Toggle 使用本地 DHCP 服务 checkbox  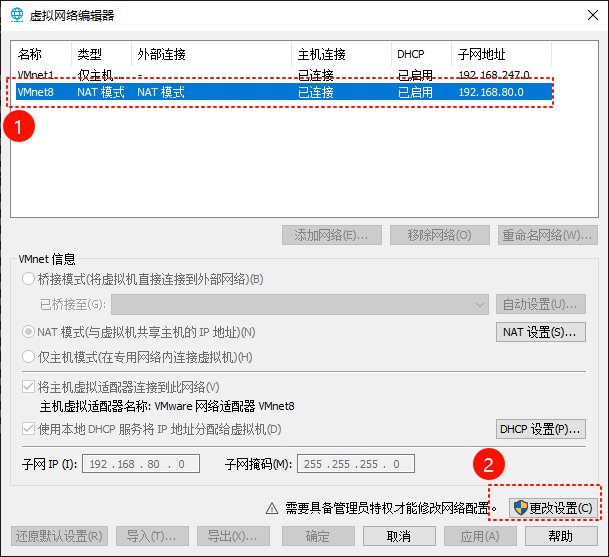[x=28, y=429]
